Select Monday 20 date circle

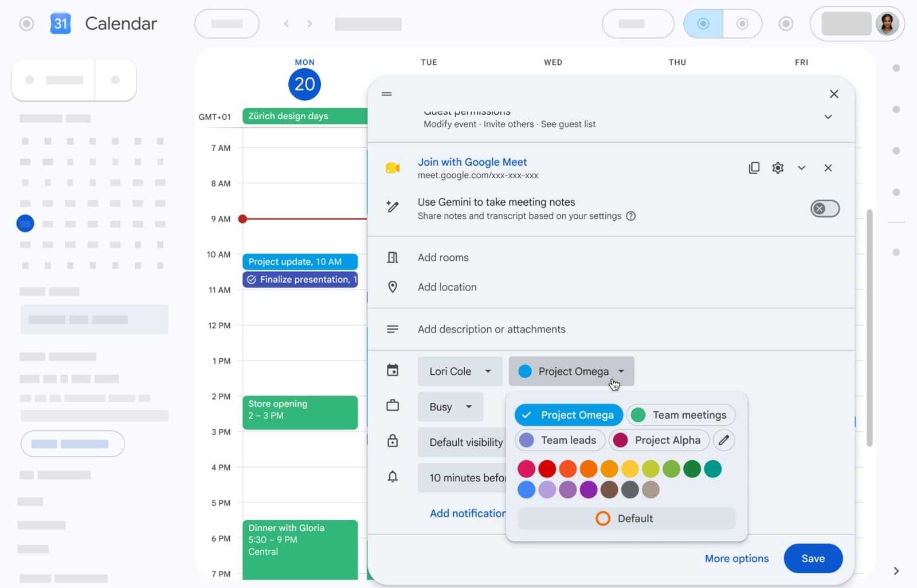304,84
